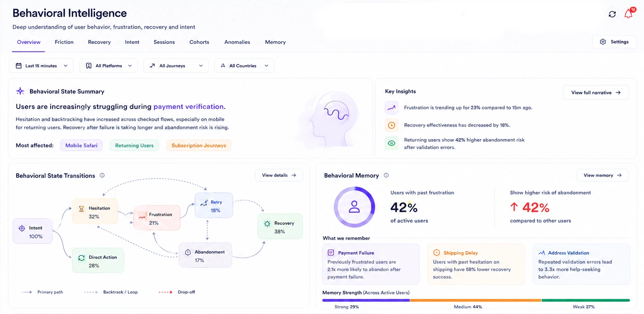Click the "Weak 27%" label
The width and height of the screenshot is (644, 314).
tap(584, 307)
